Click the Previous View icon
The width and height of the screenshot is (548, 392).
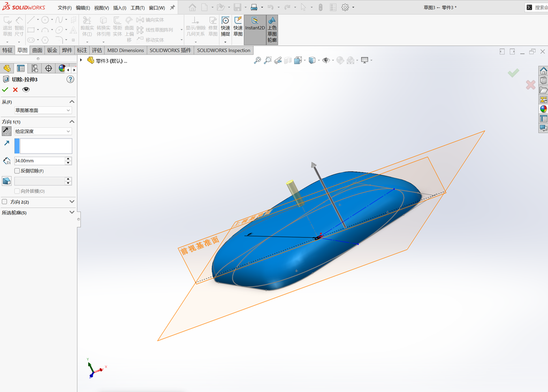tap(278, 60)
